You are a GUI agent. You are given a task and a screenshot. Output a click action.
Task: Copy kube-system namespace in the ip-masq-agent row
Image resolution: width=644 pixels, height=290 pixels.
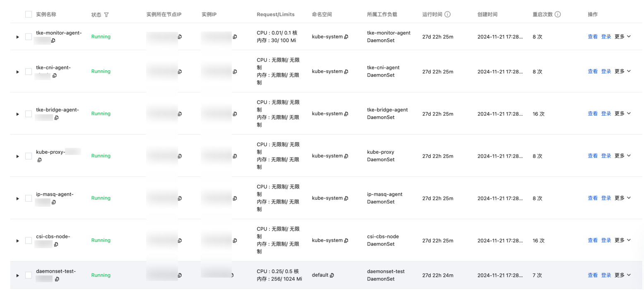point(346,198)
